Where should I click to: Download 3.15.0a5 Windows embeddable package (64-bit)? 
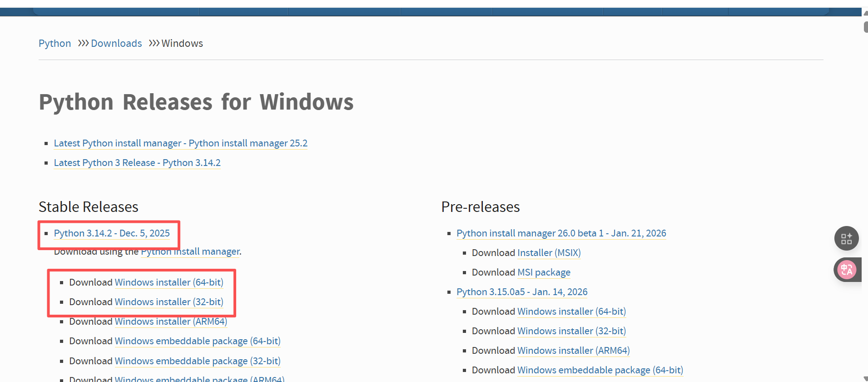pyautogui.click(x=600, y=370)
